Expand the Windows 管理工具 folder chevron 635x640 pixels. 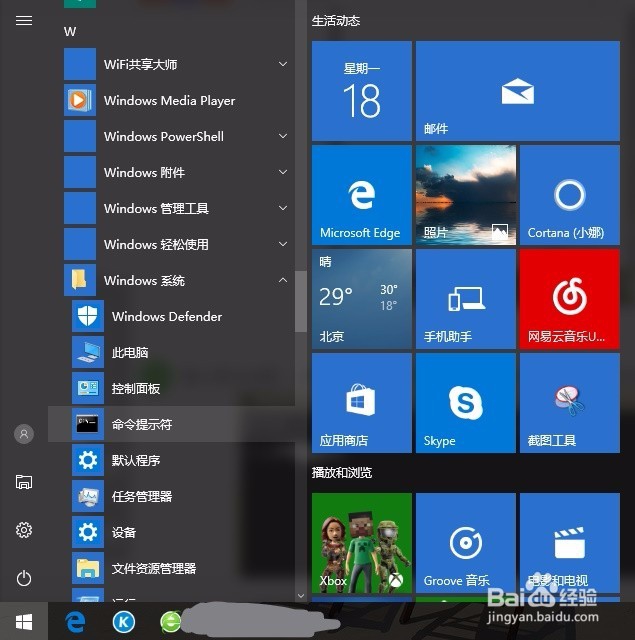(x=283, y=208)
